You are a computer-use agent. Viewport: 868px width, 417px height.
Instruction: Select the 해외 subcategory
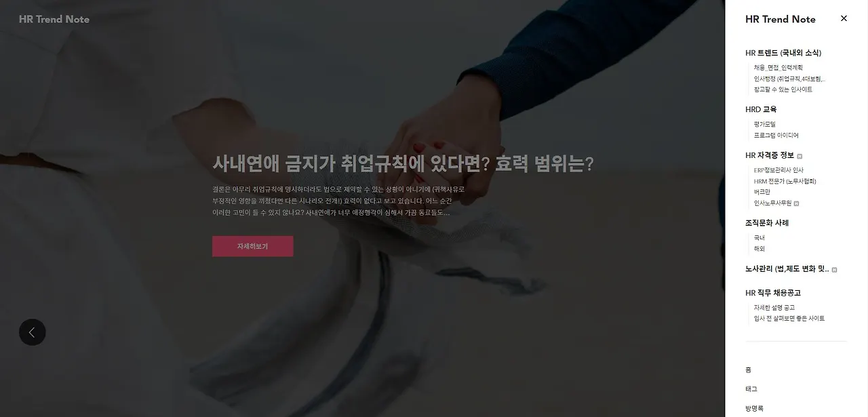pyautogui.click(x=759, y=249)
